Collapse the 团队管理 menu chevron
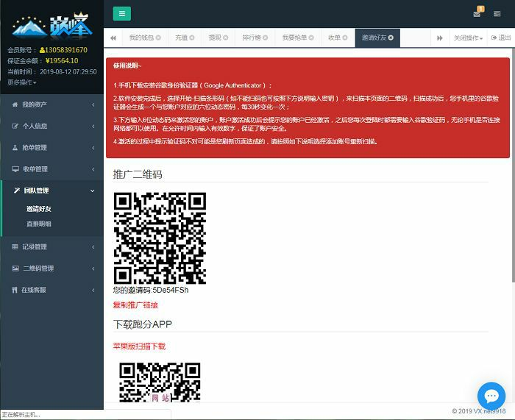The image size is (515, 420). (93, 191)
